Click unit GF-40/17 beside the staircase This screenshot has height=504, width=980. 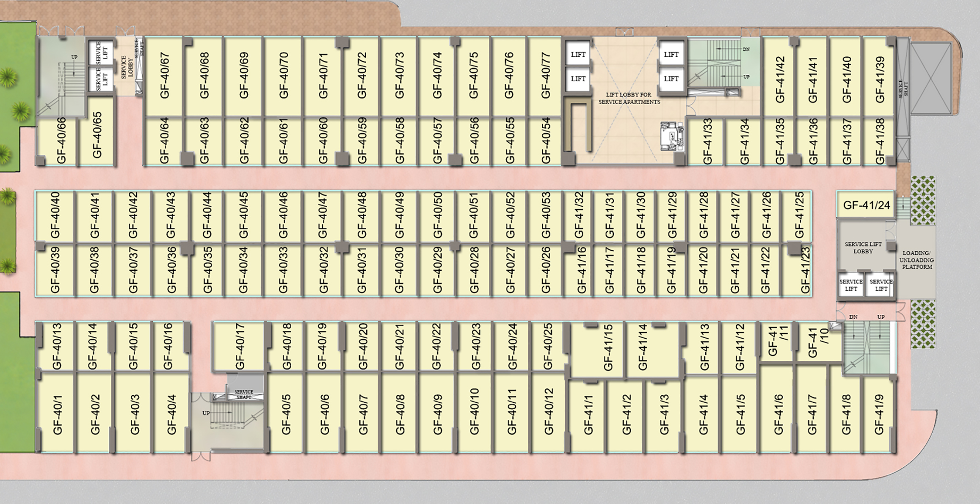click(x=240, y=346)
